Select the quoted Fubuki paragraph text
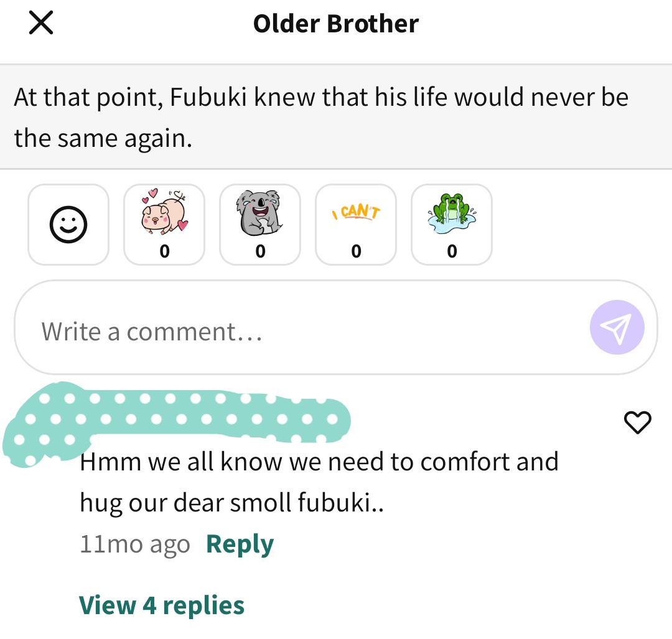672x639 pixels. [322, 117]
